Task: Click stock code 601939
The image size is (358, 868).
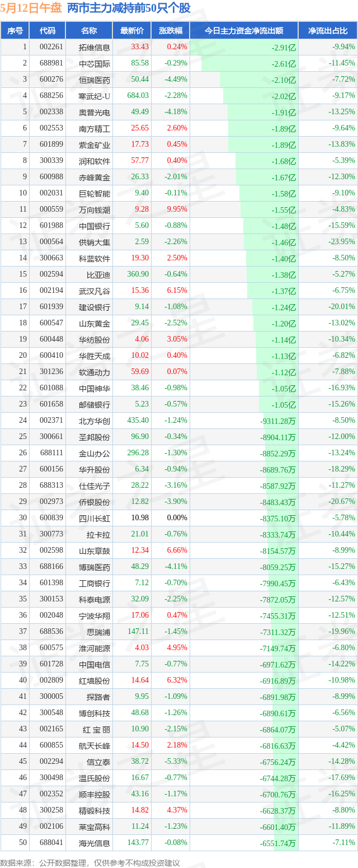Action: [51, 307]
